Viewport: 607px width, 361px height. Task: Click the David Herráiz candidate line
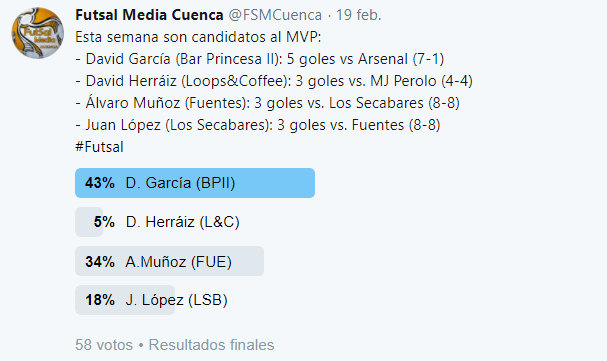(274, 81)
